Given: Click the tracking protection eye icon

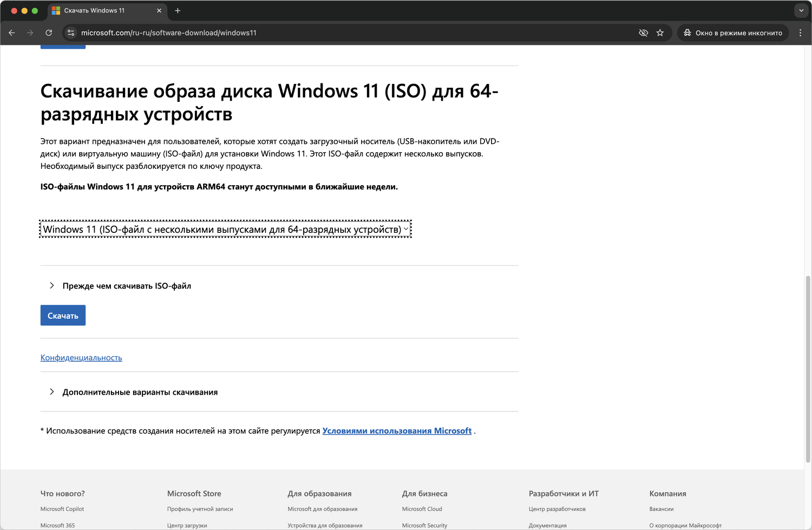Looking at the screenshot, I should tap(643, 33).
